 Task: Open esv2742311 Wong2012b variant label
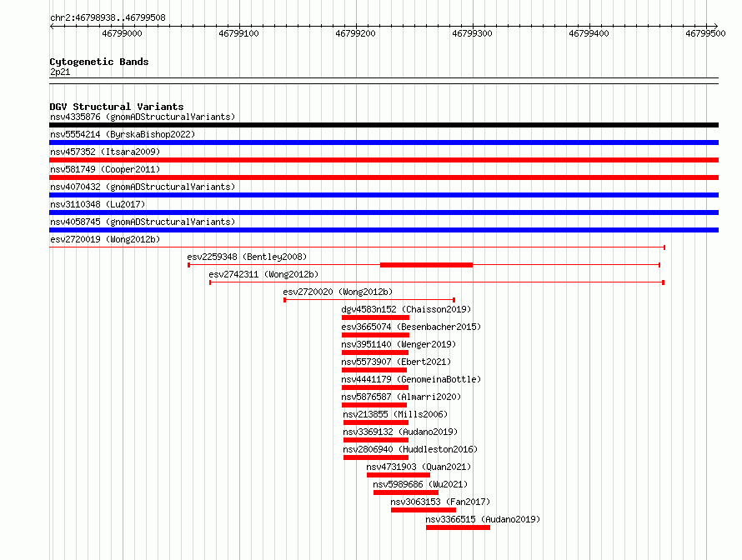click(x=263, y=274)
